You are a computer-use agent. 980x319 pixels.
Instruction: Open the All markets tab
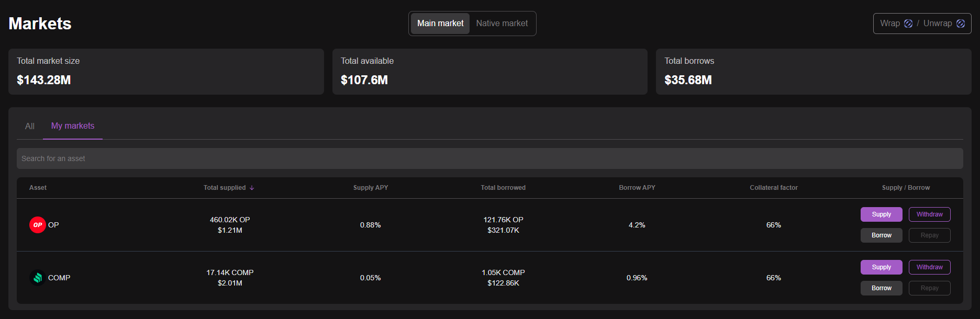(30, 126)
